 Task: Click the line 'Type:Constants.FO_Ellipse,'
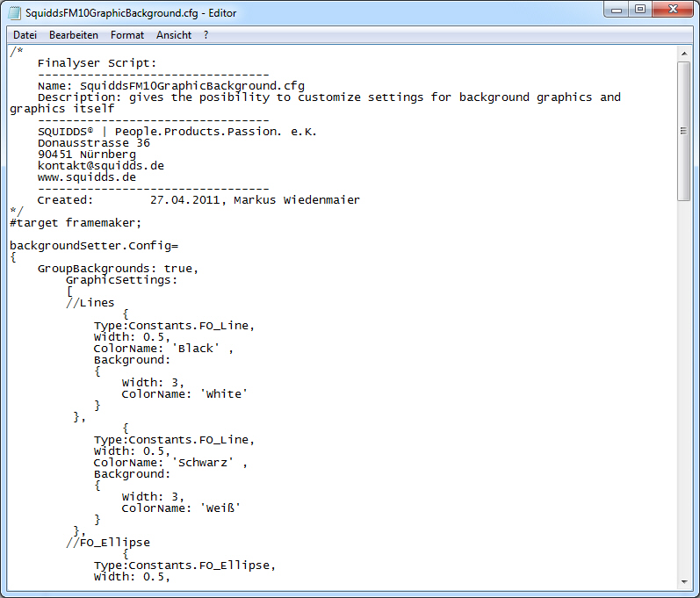click(184, 566)
